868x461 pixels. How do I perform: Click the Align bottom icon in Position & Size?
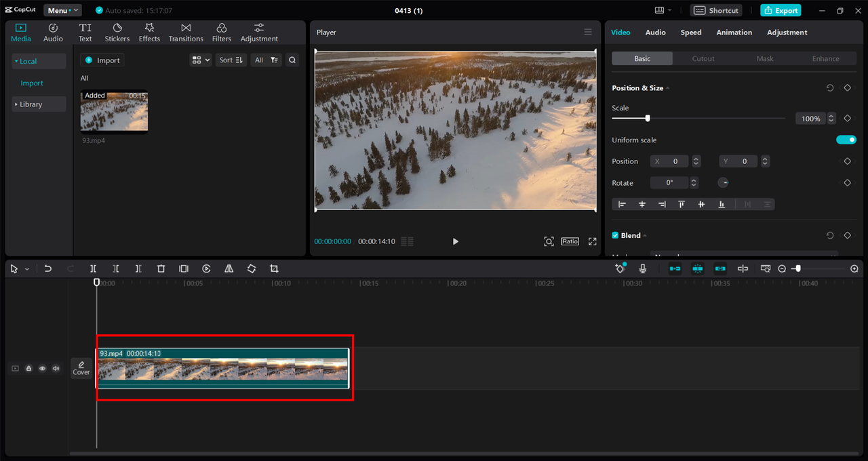coord(722,204)
